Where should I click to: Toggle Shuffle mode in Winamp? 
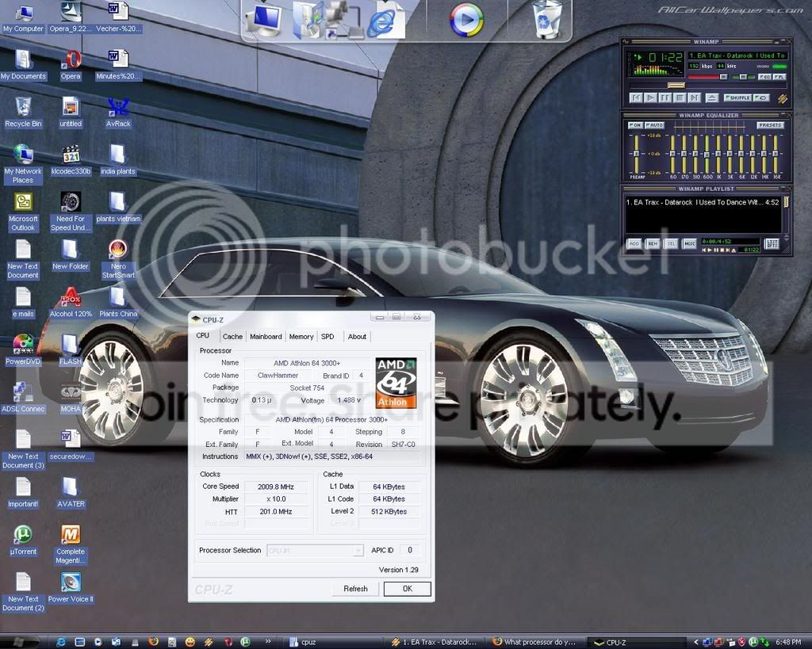pyautogui.click(x=737, y=97)
